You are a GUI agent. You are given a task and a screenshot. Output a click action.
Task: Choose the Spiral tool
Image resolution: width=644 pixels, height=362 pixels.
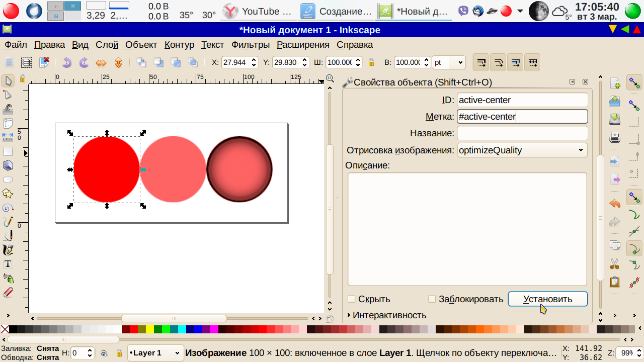(8, 208)
